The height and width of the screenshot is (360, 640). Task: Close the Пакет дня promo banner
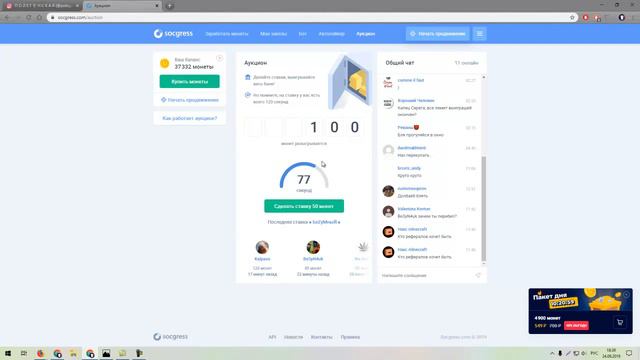click(627, 294)
